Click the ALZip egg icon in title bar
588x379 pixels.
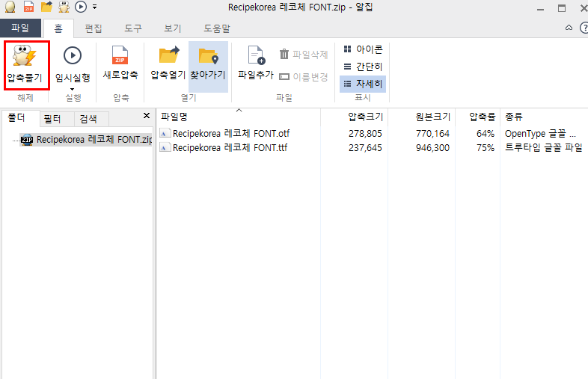tap(10, 7)
